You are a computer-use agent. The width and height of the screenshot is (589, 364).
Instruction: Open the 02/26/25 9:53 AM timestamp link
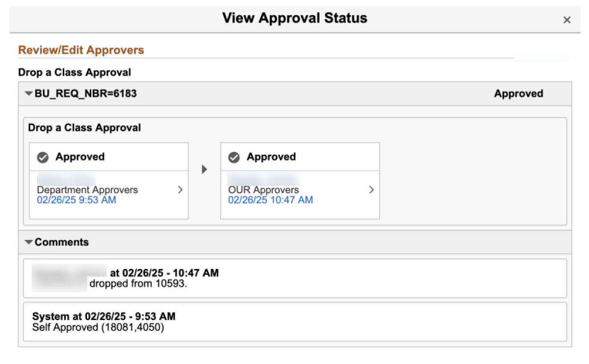[x=77, y=200]
